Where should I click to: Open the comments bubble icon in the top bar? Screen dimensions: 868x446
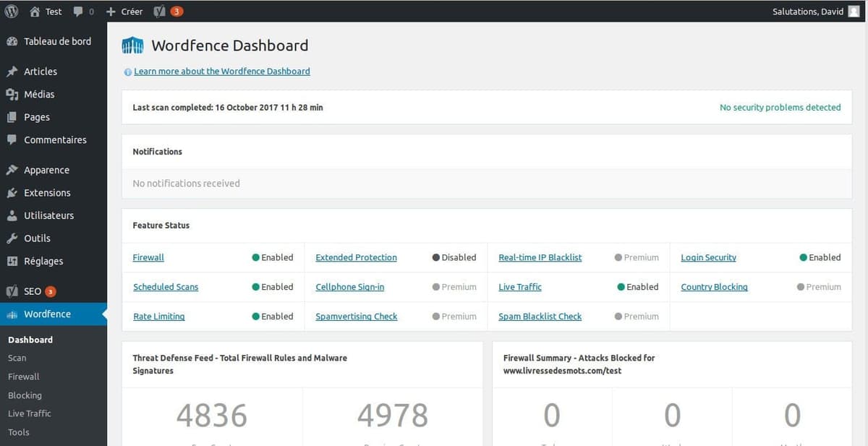tap(77, 11)
